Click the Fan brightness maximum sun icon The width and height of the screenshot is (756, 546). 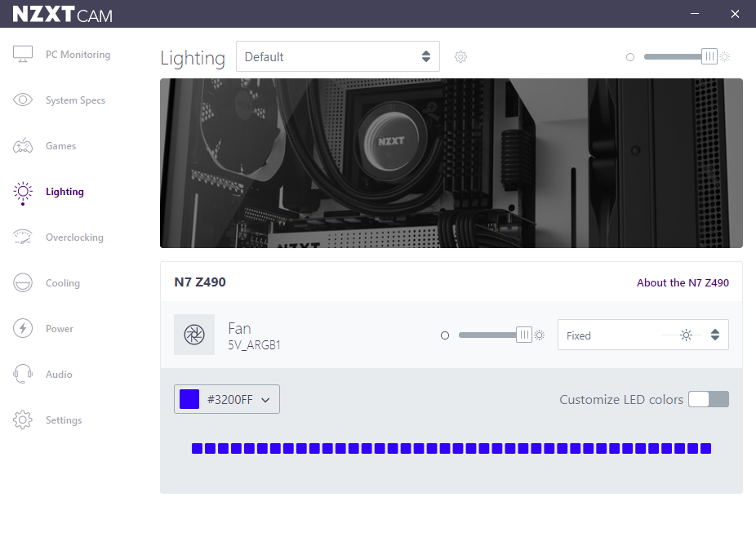pos(540,335)
